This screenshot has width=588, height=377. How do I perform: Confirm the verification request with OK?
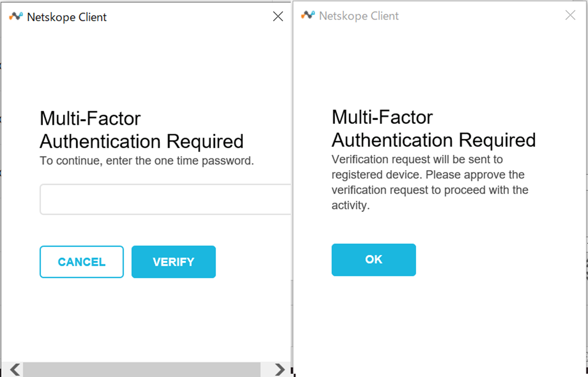[373, 260]
